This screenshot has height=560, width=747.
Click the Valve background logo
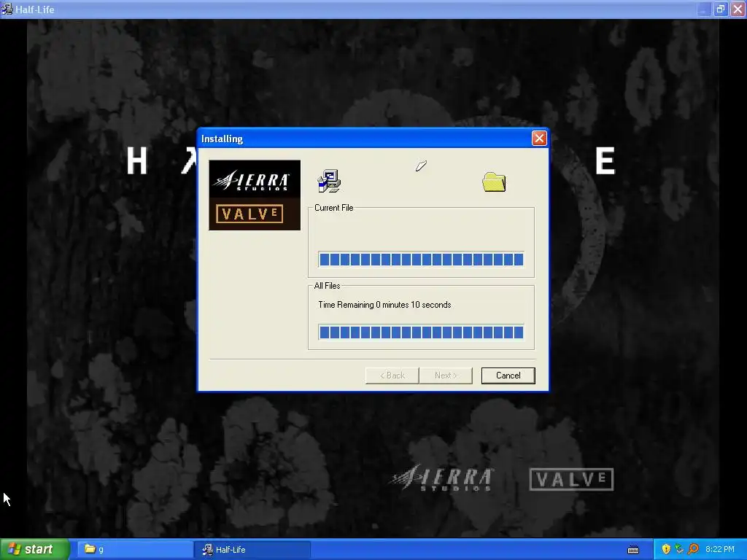point(571,479)
